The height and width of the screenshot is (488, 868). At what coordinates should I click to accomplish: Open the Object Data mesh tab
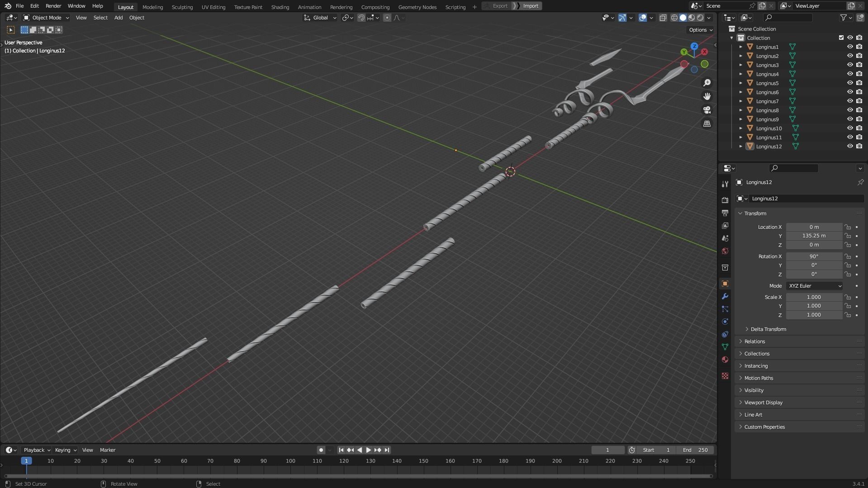pyautogui.click(x=725, y=347)
